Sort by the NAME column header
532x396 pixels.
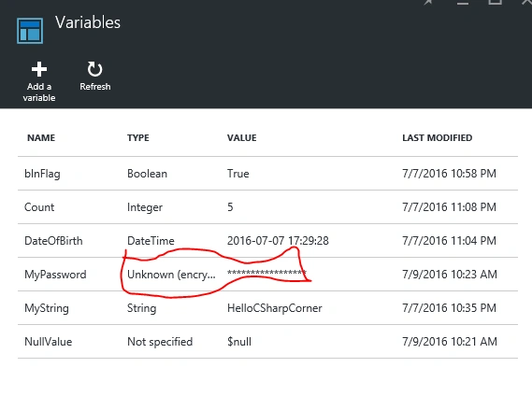pos(41,138)
